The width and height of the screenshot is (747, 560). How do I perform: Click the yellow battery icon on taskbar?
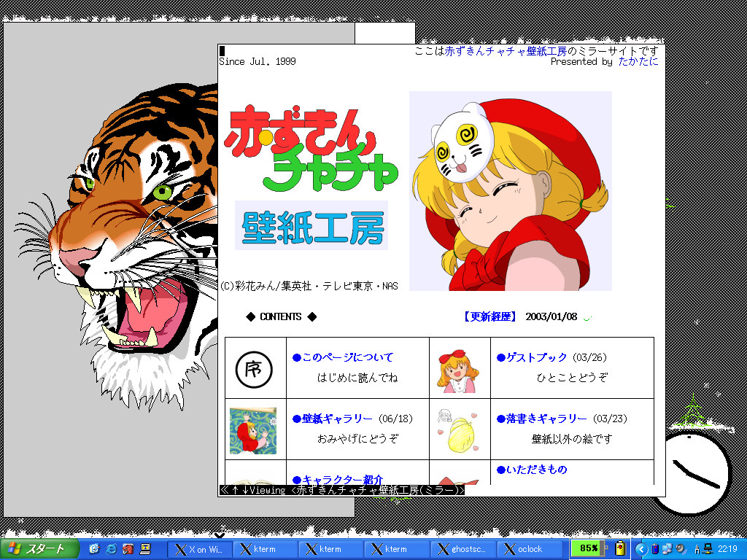[x=620, y=548]
